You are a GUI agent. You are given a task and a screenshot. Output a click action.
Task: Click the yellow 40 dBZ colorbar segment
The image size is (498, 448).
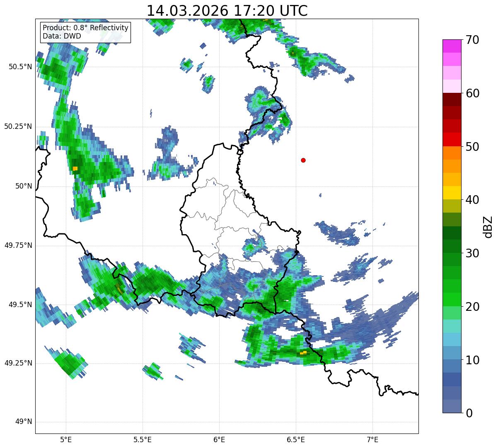click(x=451, y=193)
